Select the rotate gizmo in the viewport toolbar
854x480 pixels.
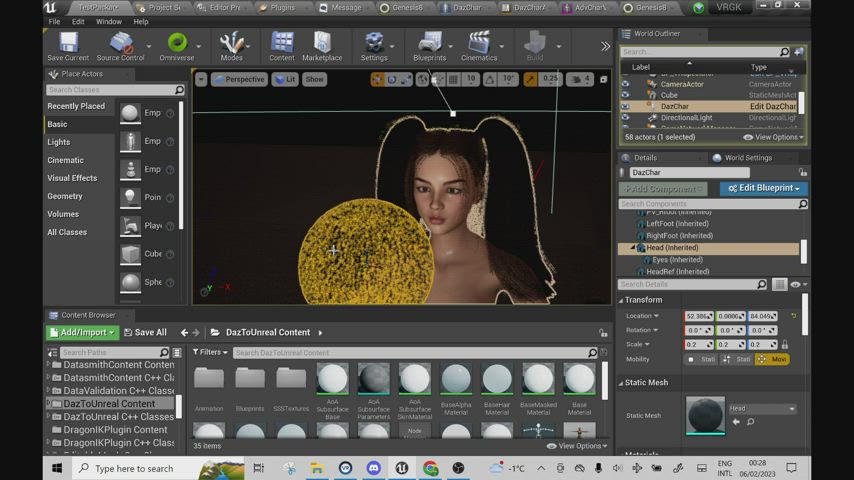pos(392,80)
